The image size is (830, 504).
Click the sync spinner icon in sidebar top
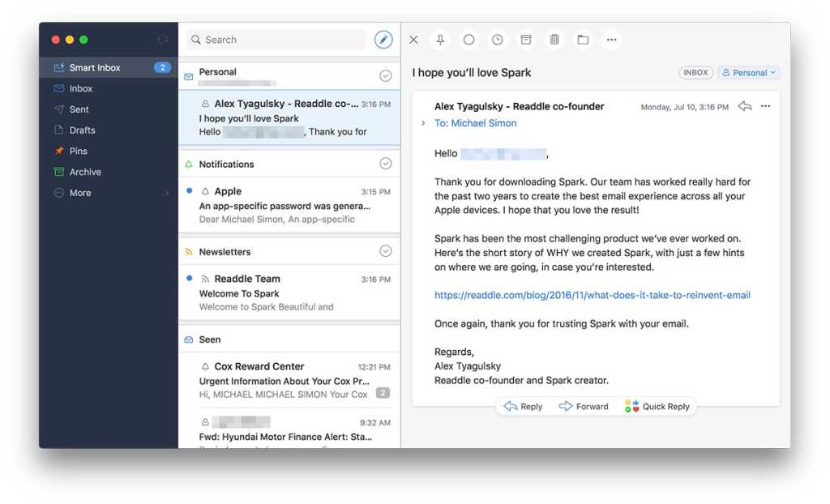click(x=162, y=40)
